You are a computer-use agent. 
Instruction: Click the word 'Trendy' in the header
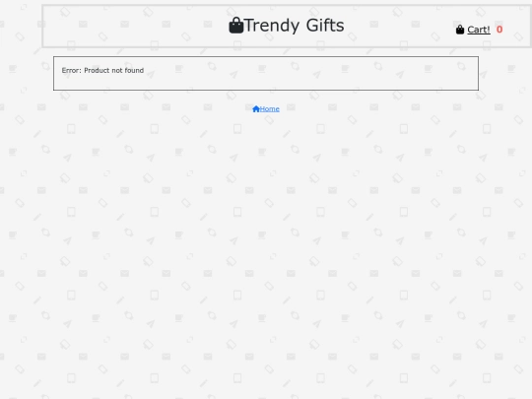coord(272,26)
